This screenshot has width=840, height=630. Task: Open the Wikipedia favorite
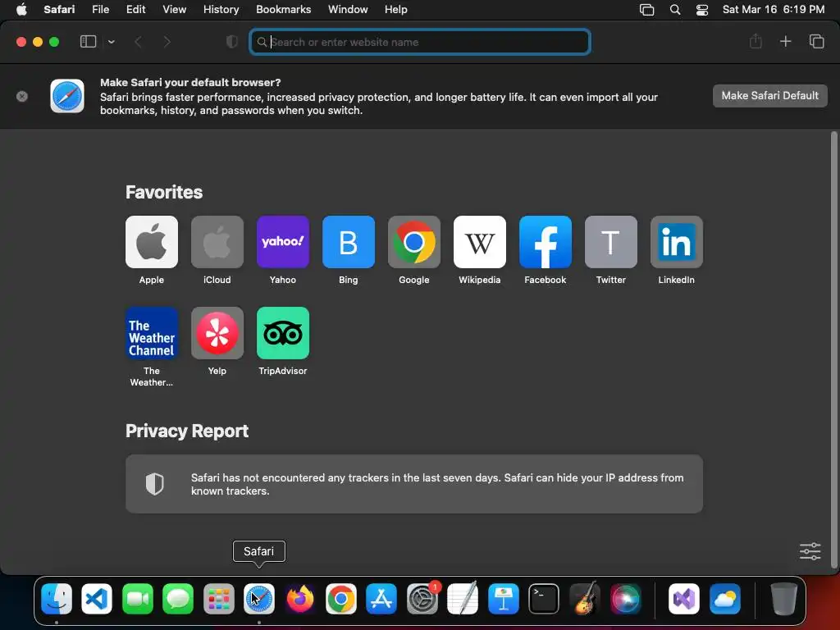(479, 242)
